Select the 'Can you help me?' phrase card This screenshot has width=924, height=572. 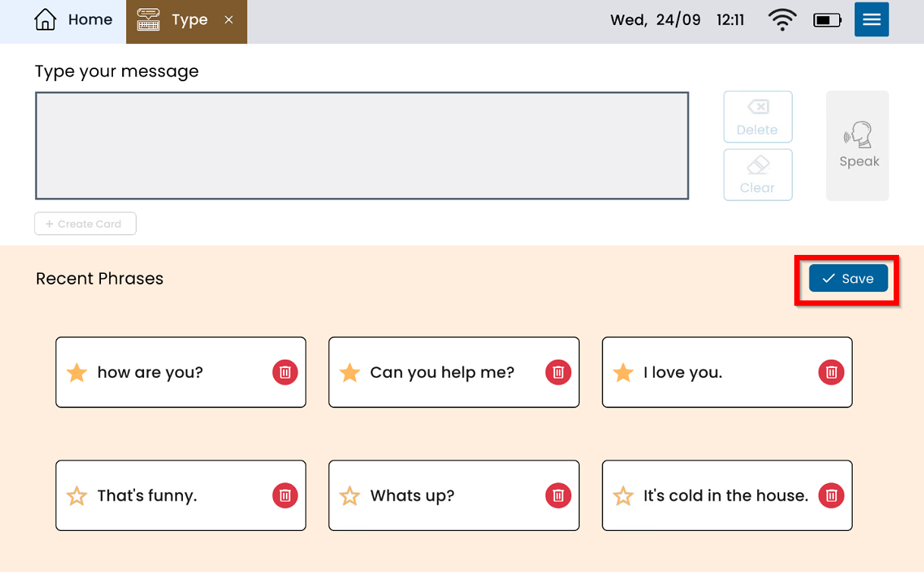click(x=442, y=372)
